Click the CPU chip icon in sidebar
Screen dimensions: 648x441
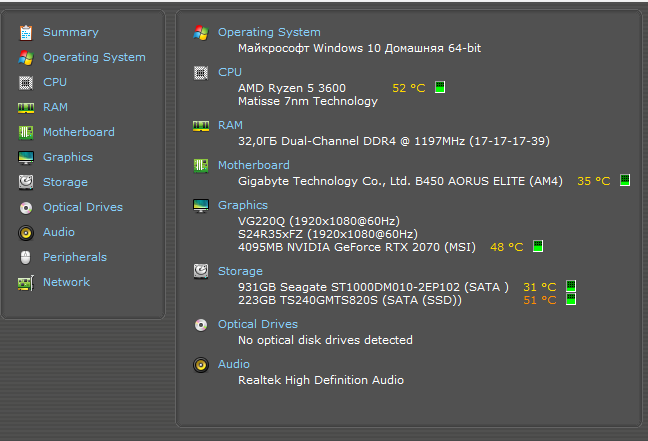coord(25,82)
